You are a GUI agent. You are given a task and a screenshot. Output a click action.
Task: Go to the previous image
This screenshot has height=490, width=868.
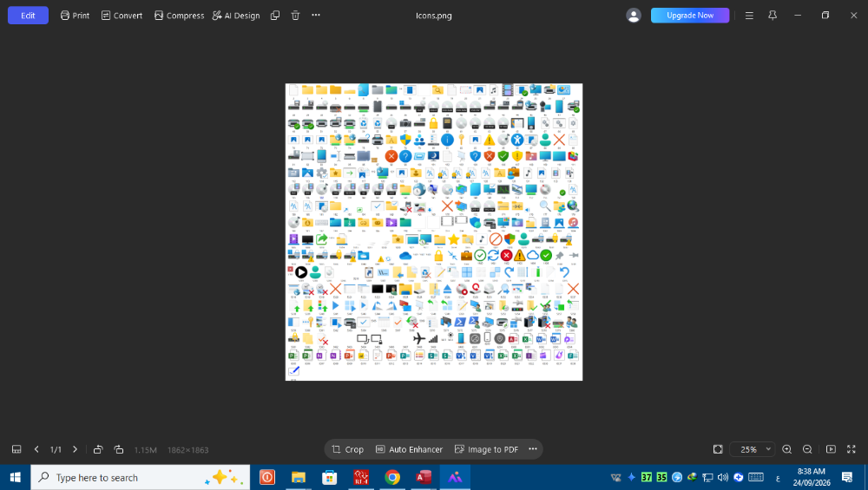pos(36,449)
